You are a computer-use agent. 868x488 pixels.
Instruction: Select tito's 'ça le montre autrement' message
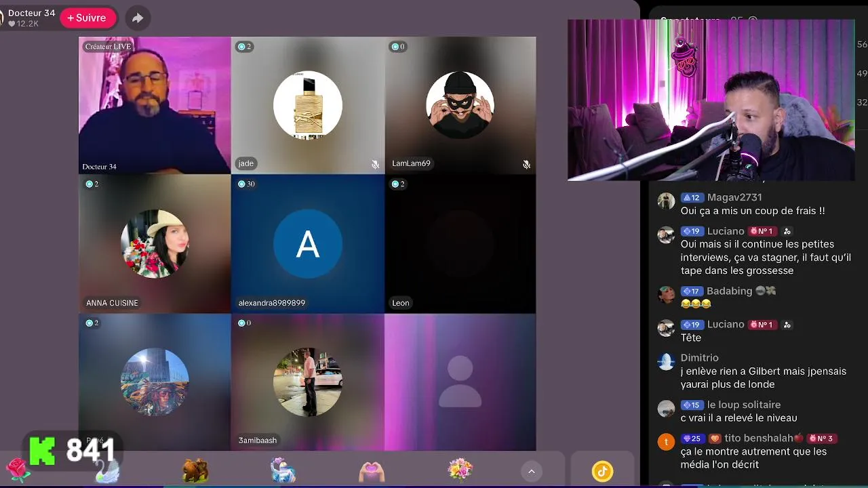tap(753, 458)
